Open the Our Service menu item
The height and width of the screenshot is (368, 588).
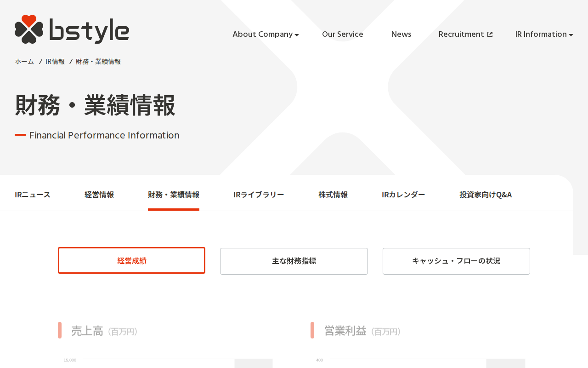(x=343, y=34)
